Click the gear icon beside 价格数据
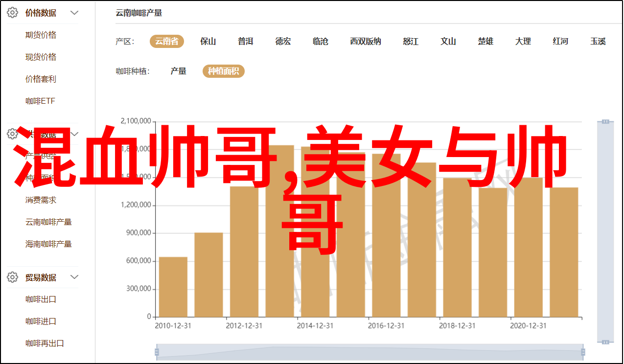The width and height of the screenshot is (624, 364). click(x=13, y=13)
